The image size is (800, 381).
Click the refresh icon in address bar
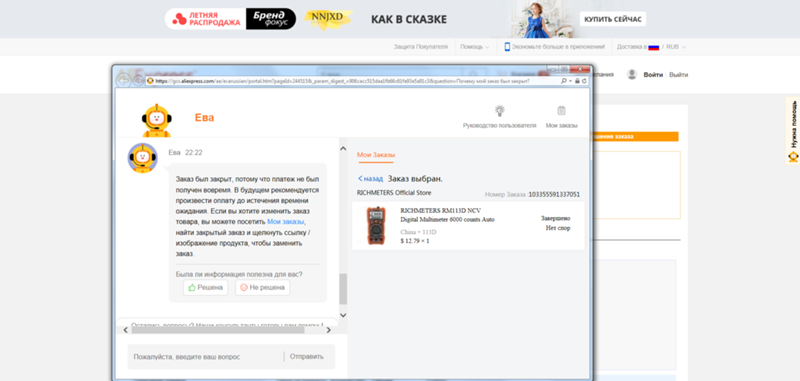coord(584,81)
